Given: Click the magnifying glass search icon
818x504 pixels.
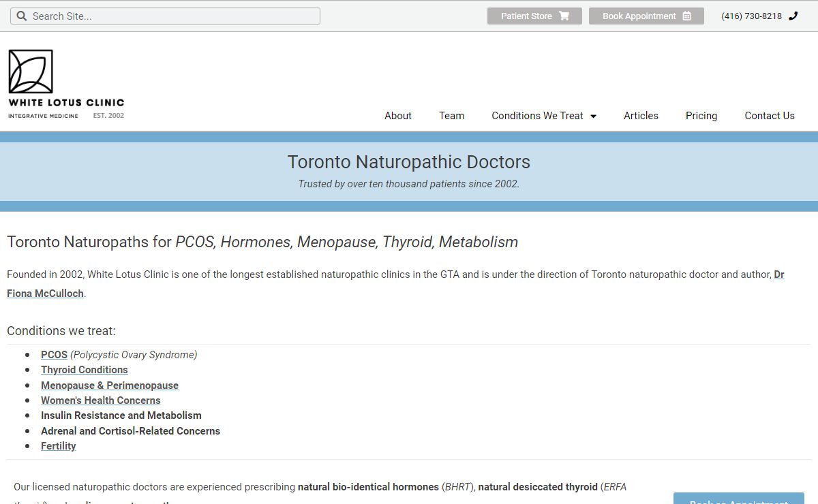Looking at the screenshot, I should [x=22, y=16].
